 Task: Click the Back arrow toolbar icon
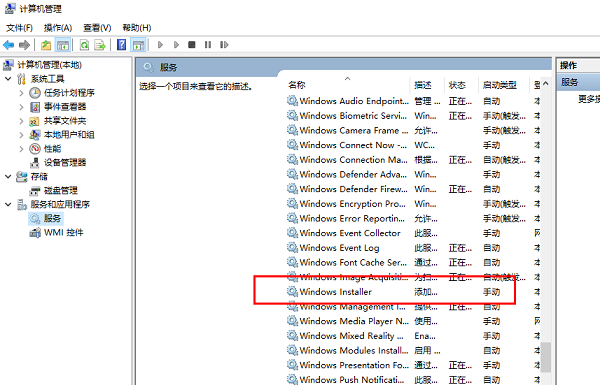coord(8,45)
